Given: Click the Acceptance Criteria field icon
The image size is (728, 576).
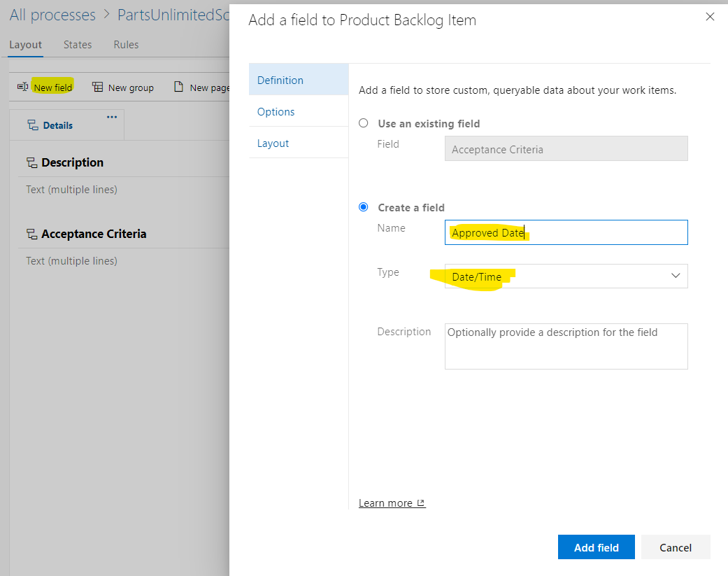Looking at the screenshot, I should click(x=31, y=234).
